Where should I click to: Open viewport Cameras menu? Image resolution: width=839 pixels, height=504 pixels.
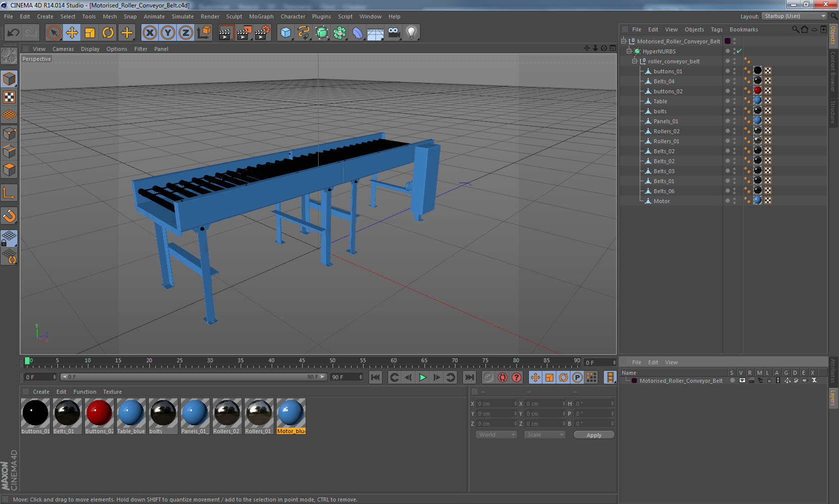click(x=63, y=49)
